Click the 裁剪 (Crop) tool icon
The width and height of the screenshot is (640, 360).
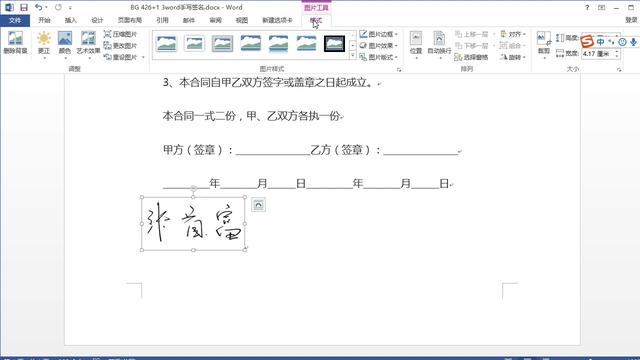pos(544,38)
